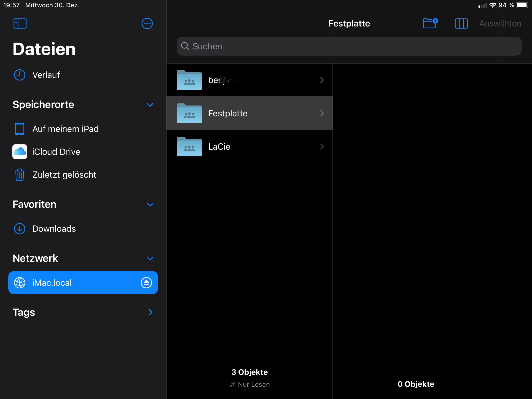
Task: Collapse the Speicherorte section
Action: [150, 105]
